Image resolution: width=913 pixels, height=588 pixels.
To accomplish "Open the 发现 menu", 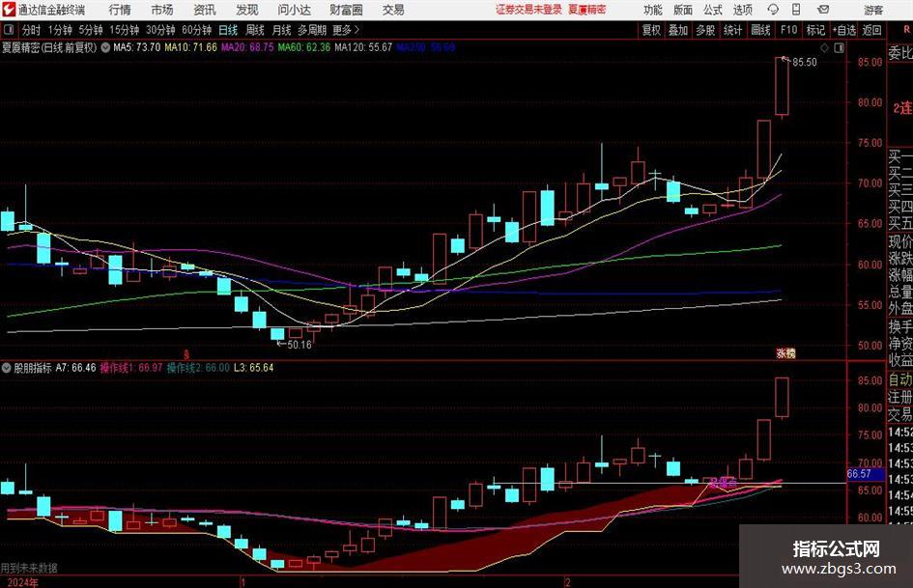I will (x=247, y=10).
